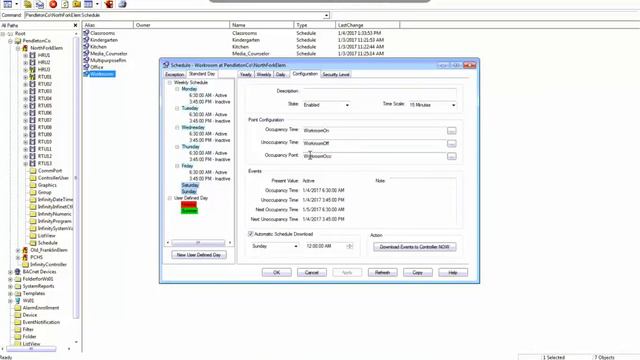Select Saturday in the Weekly Schedule
This screenshot has height=360, width=640.
coord(190,185)
